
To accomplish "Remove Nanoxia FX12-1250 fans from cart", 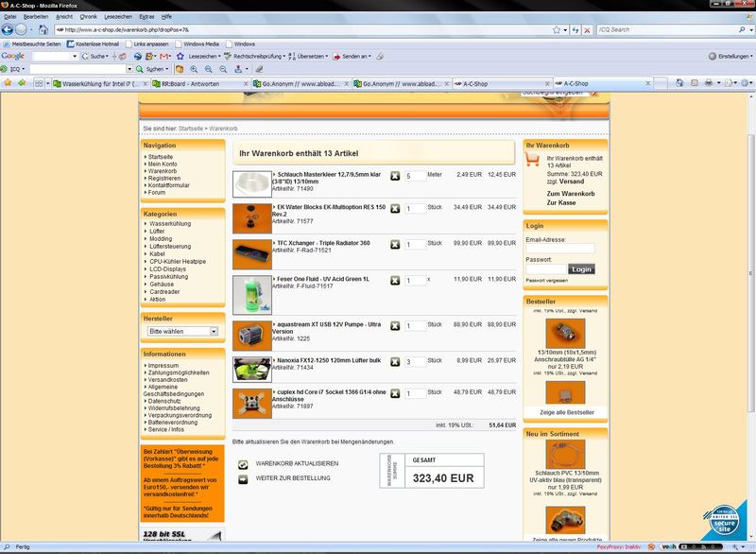I will 395,362.
